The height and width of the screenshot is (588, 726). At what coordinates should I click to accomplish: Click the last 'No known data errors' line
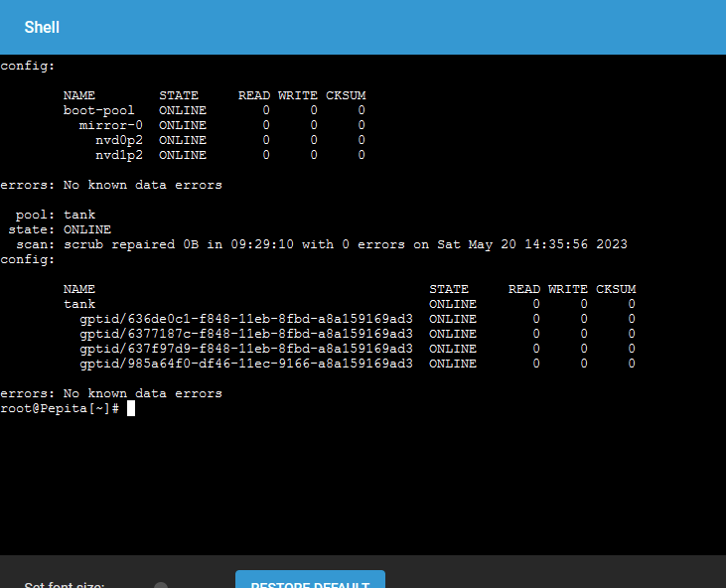coord(111,393)
